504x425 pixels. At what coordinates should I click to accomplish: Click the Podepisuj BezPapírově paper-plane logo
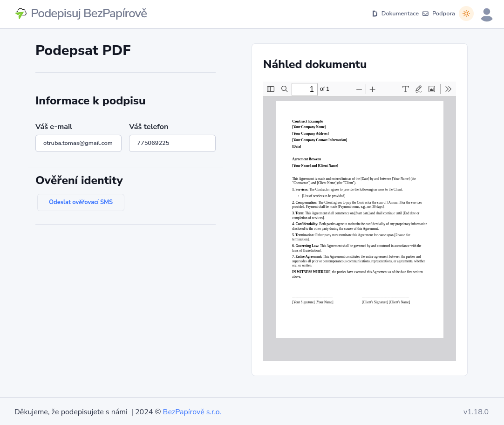click(21, 14)
